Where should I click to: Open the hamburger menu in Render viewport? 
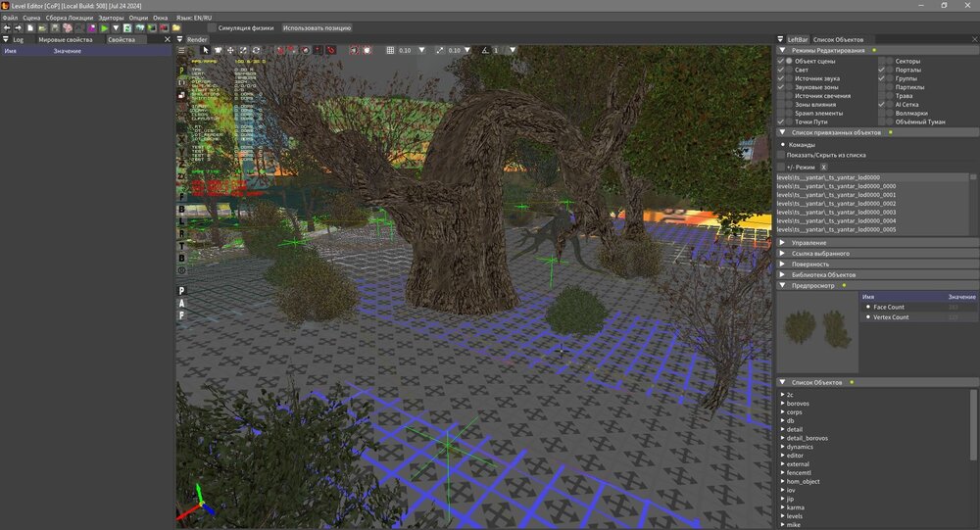coord(181,50)
